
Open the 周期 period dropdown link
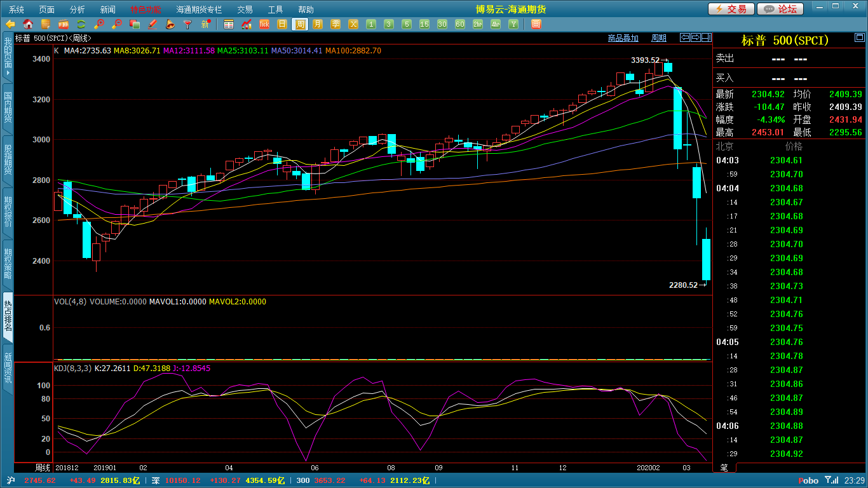pyautogui.click(x=660, y=38)
